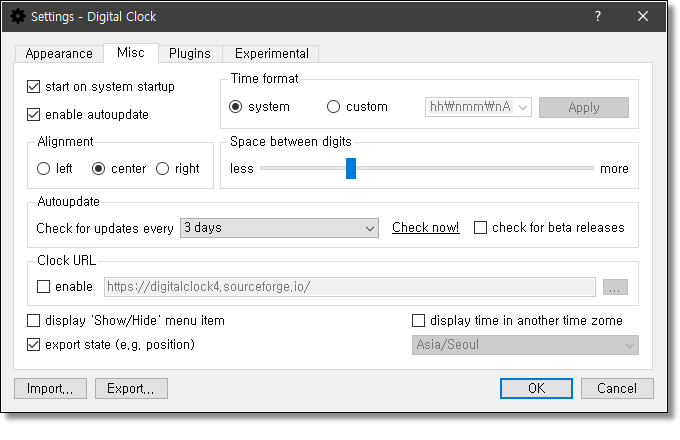Viewport: 680px width, 440px height.
Task: Click the Import... button
Action: point(50,388)
